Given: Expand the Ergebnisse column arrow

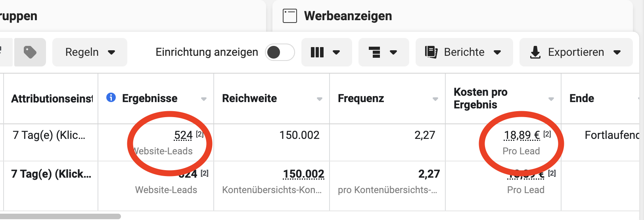Looking at the screenshot, I should (204, 99).
